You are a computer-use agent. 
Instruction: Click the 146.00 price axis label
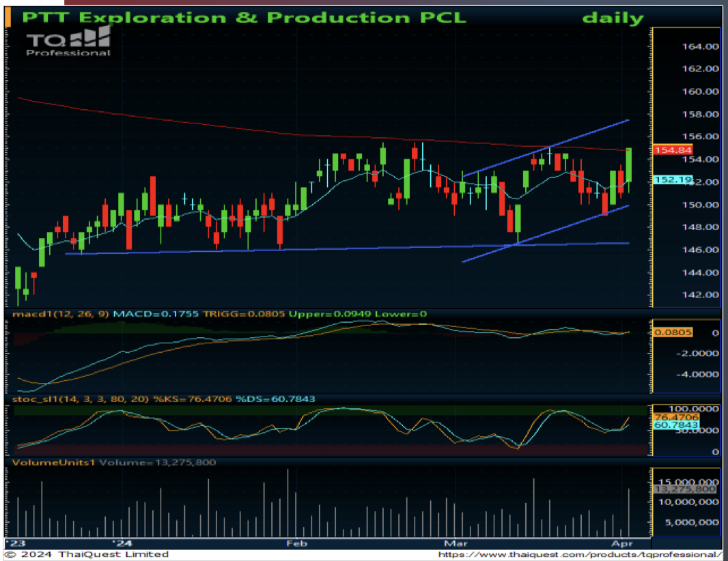click(x=700, y=250)
